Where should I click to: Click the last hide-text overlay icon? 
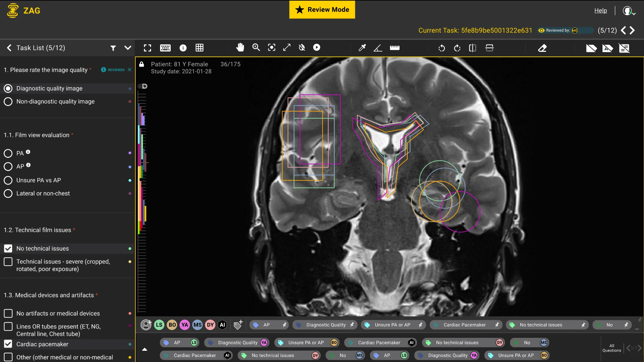click(624, 48)
